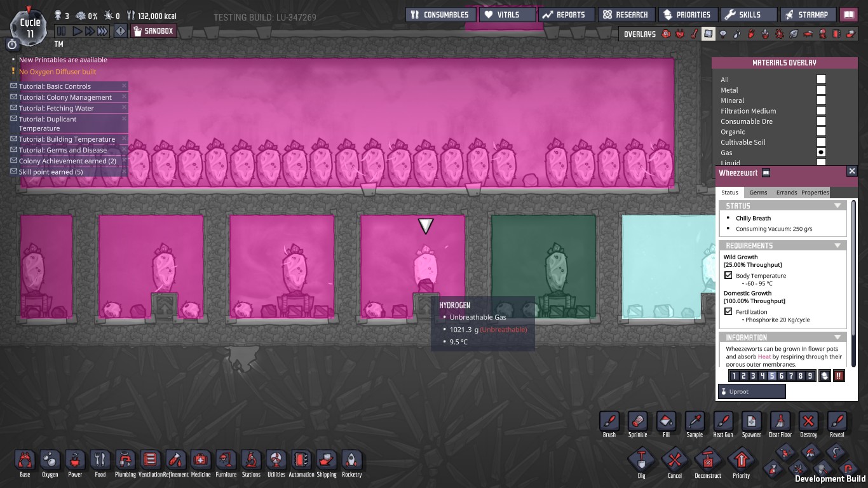Image resolution: width=868 pixels, height=488 pixels.
Task: Set Wheezewort priority to 7
Action: coord(791,376)
